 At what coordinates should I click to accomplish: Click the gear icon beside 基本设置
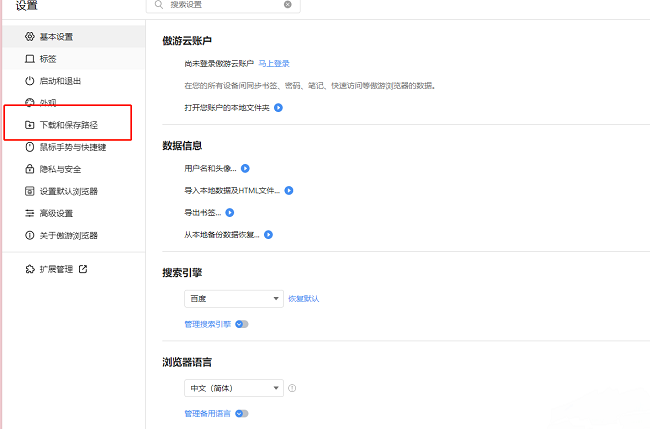click(x=30, y=37)
